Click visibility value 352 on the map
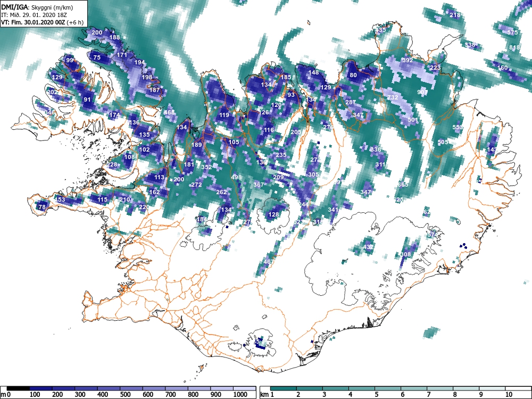Image resolution: width=532 pixels, height=399 pixels. (x=206, y=167)
